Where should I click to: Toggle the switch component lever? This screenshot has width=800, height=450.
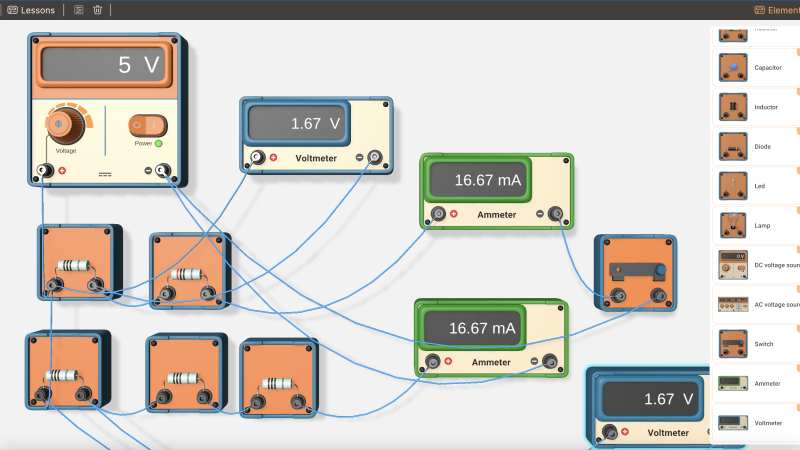638,271
